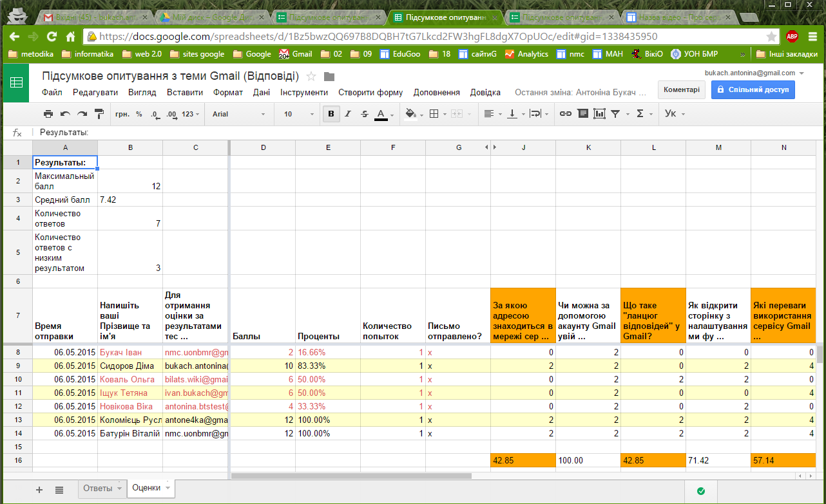Viewport: 826px width, 504px height.
Task: Expand hidden columns between G and J
Action: pyautogui.click(x=490, y=147)
